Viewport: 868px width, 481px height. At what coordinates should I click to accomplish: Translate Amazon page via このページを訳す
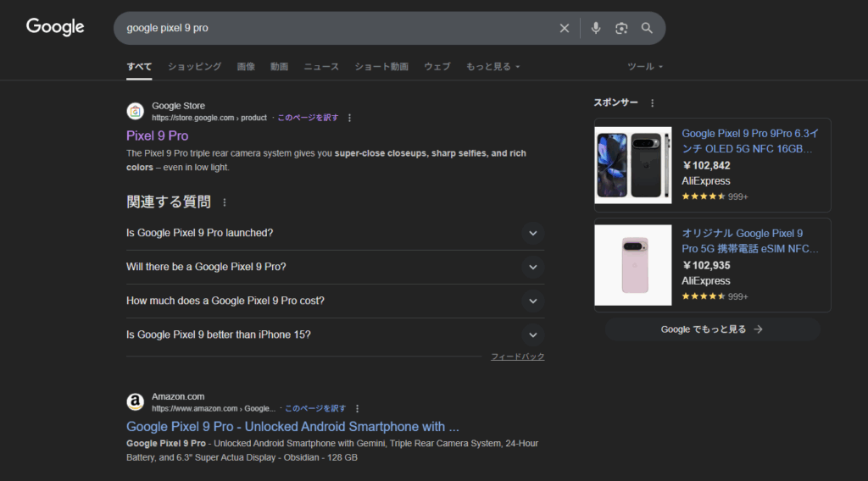tap(315, 408)
